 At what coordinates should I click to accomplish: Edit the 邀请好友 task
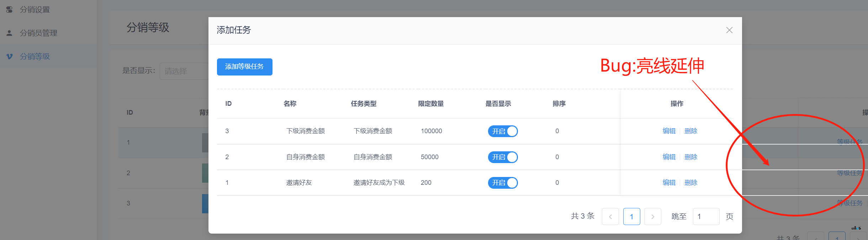[669, 183]
